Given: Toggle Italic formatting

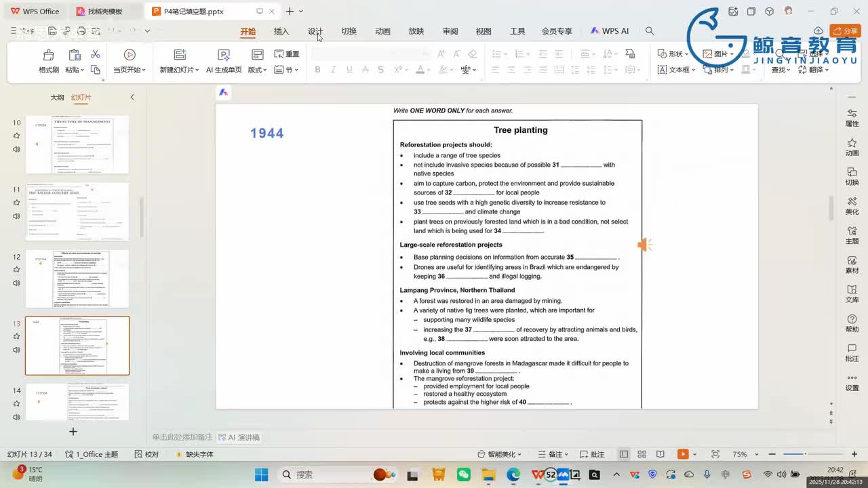Looking at the screenshot, I should pos(333,70).
